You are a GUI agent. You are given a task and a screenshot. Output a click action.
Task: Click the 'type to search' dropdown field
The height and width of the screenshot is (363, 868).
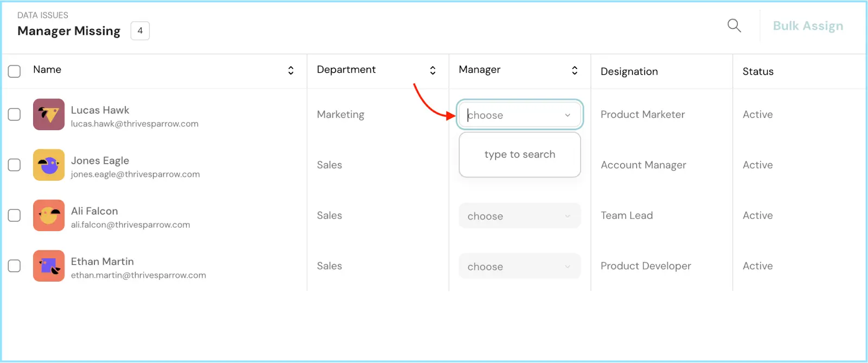click(x=519, y=155)
